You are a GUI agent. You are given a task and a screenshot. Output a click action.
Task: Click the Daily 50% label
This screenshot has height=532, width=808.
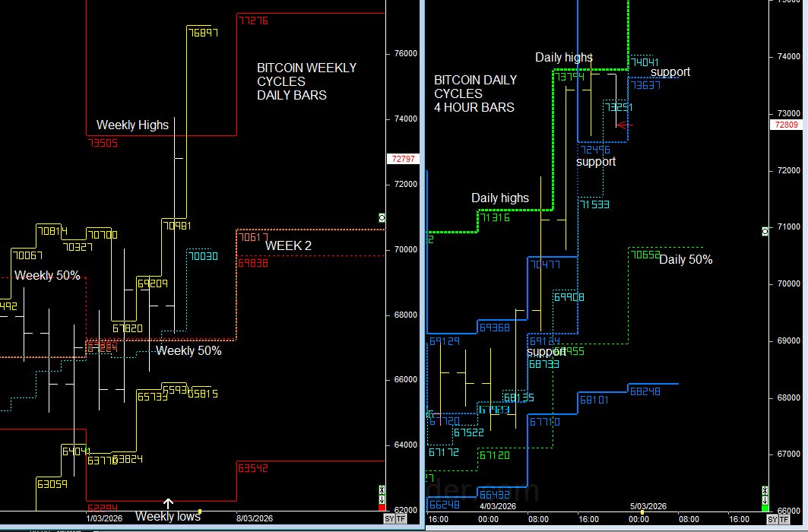tap(686, 260)
